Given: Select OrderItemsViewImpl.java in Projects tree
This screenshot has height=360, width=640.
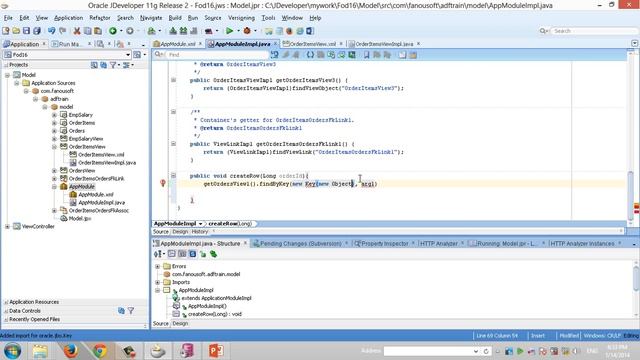Looking at the screenshot, I should click(107, 162).
